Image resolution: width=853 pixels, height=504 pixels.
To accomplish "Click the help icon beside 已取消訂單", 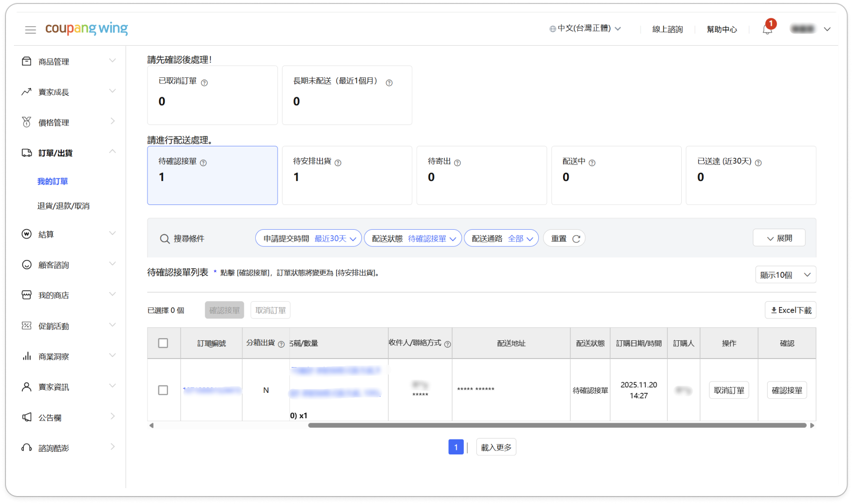I will pyautogui.click(x=204, y=83).
